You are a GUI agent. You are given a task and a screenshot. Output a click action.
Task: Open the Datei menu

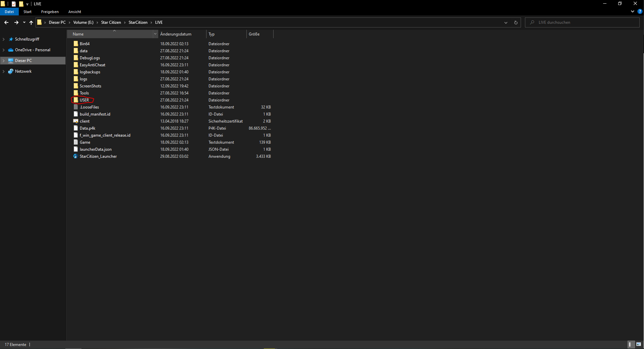9,12
